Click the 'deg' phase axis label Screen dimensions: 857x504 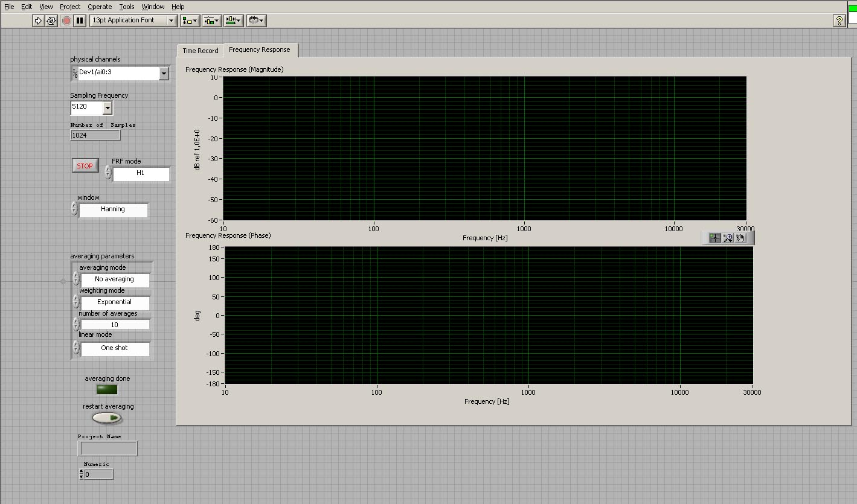pyautogui.click(x=197, y=315)
